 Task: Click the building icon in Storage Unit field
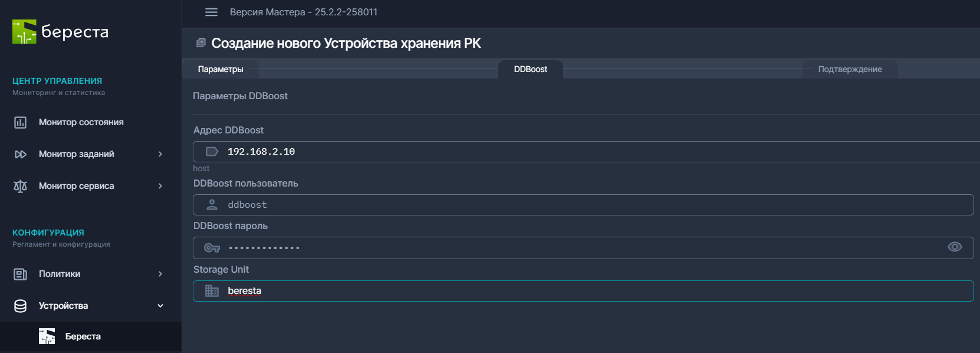(x=212, y=290)
